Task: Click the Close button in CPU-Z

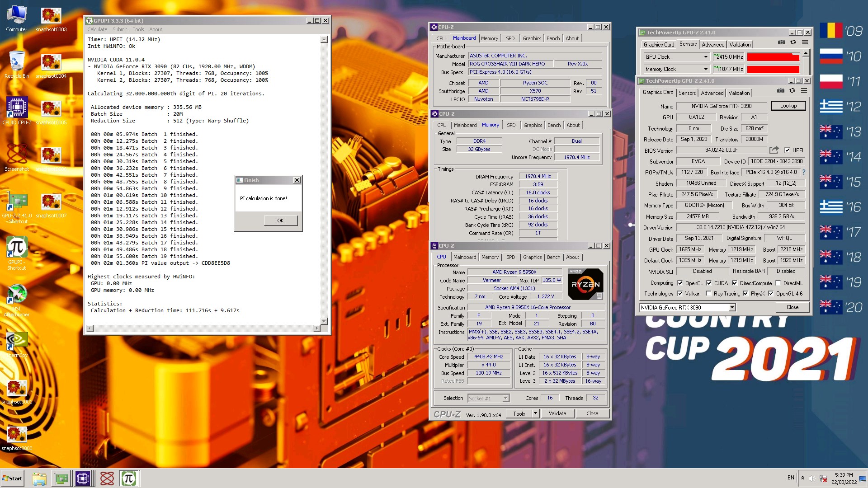Action: click(592, 413)
